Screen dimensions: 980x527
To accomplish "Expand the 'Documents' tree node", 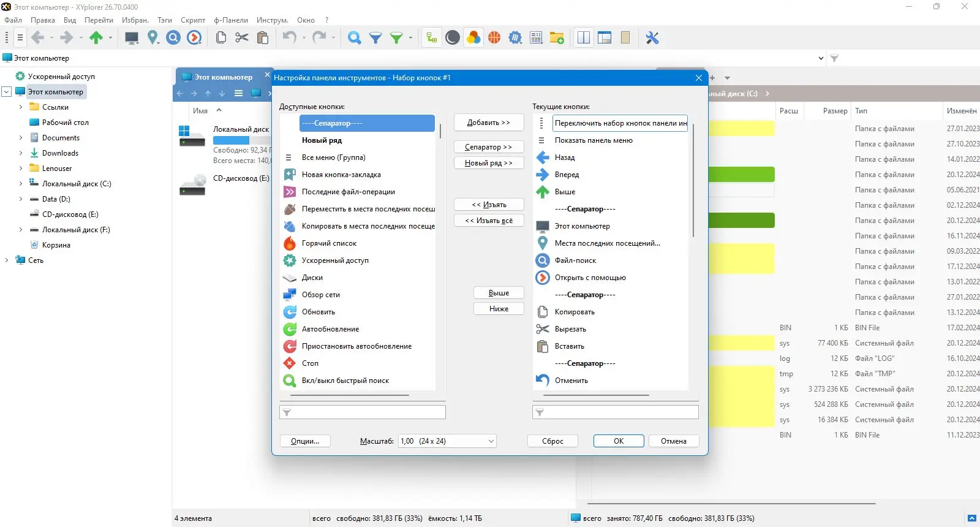I will (x=21, y=138).
